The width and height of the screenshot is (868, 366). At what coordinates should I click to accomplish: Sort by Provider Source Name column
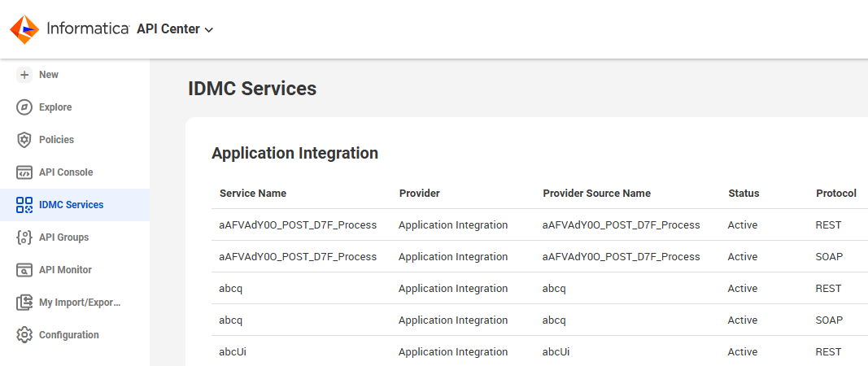597,194
